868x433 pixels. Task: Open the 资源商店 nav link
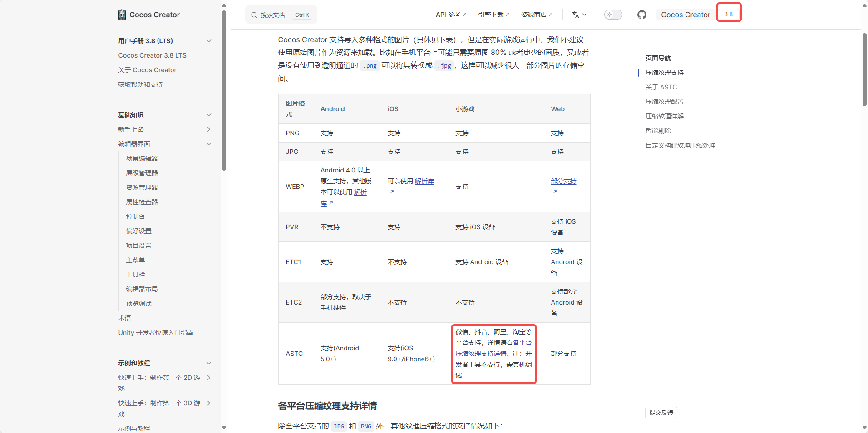537,15
